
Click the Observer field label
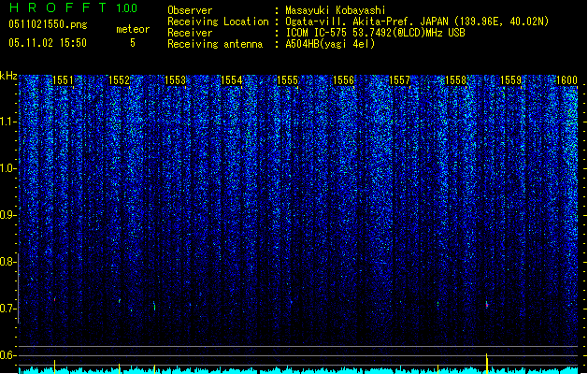190,10
